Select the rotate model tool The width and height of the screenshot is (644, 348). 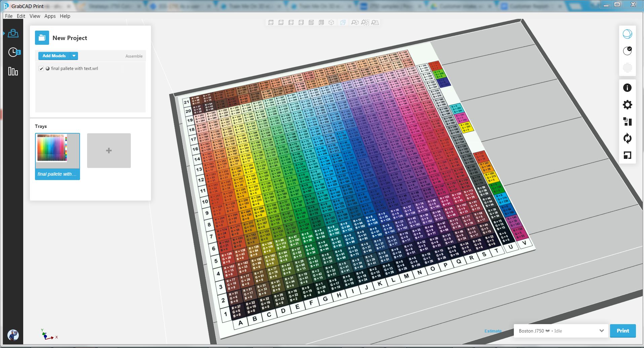[628, 139]
